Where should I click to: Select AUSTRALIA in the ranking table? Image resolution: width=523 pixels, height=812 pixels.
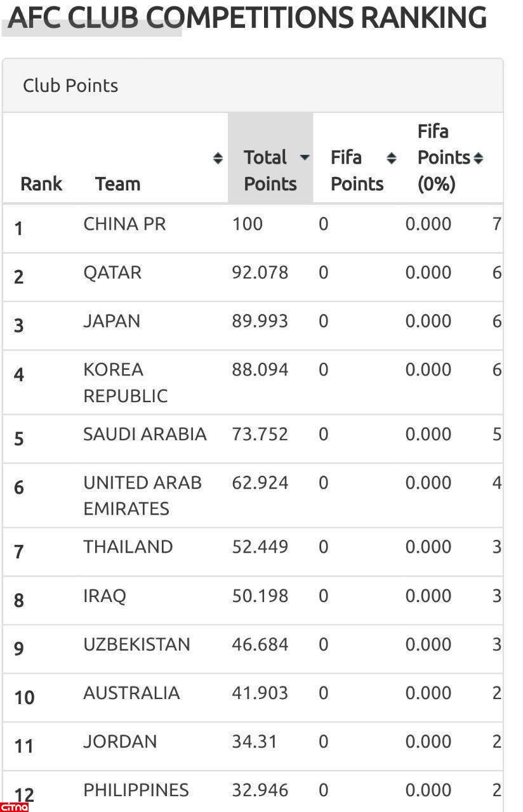click(x=131, y=693)
